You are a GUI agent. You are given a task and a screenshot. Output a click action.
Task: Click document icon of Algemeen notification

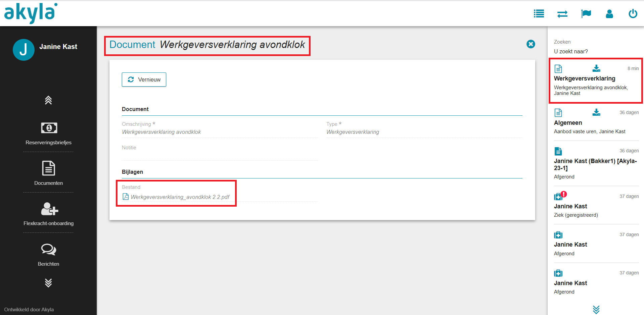(558, 113)
